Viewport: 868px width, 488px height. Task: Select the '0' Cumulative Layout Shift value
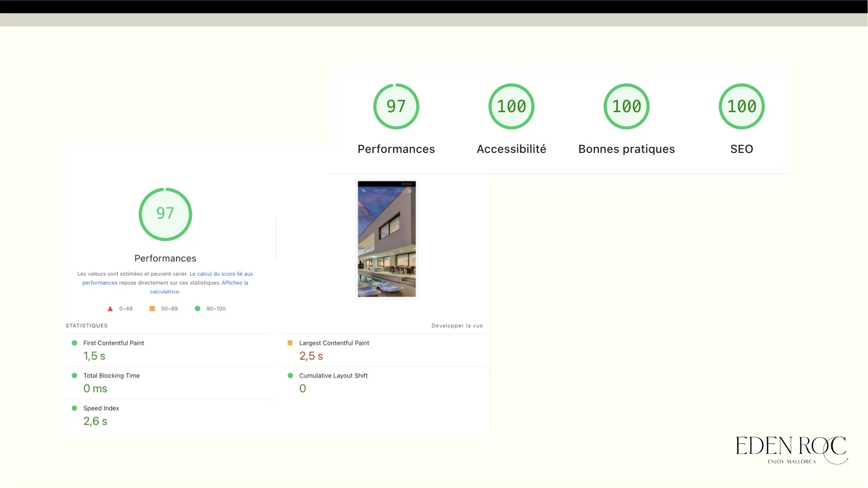[x=303, y=389]
